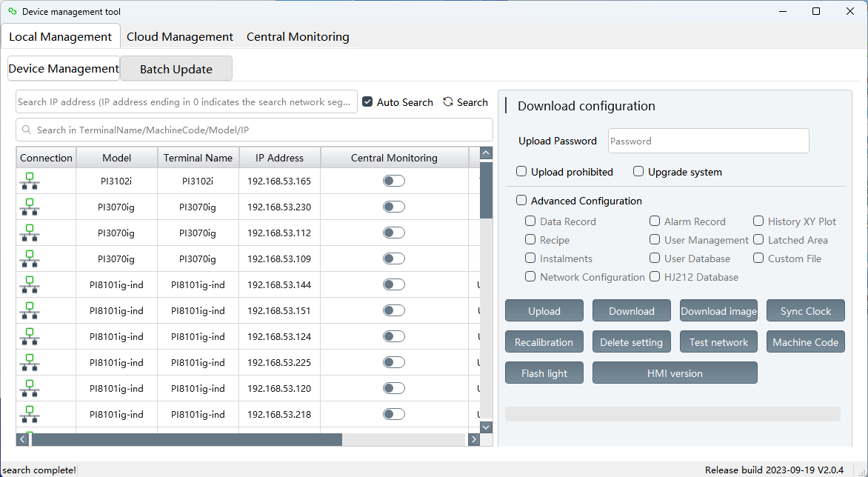Trigger the Flash light button
This screenshot has width=868, height=477.
click(544, 373)
